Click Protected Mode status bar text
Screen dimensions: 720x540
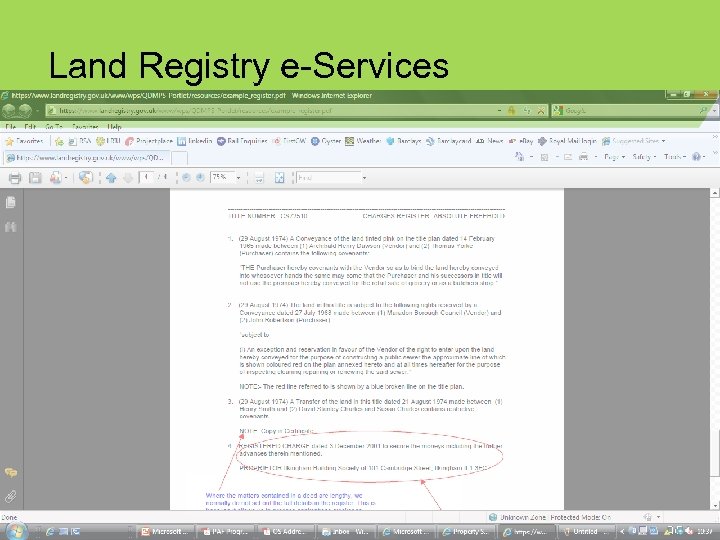580,518
